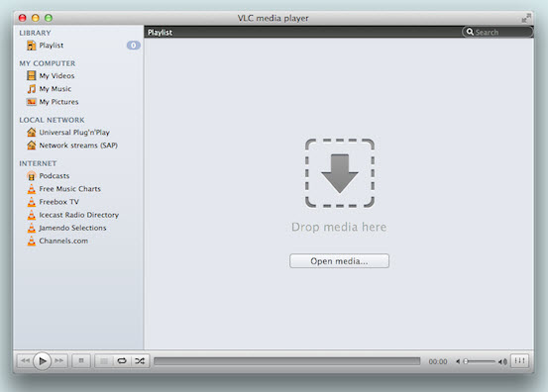Viewport: 548px width, 392px height.
Task: Click the playlist item count badge
Action: pos(133,46)
